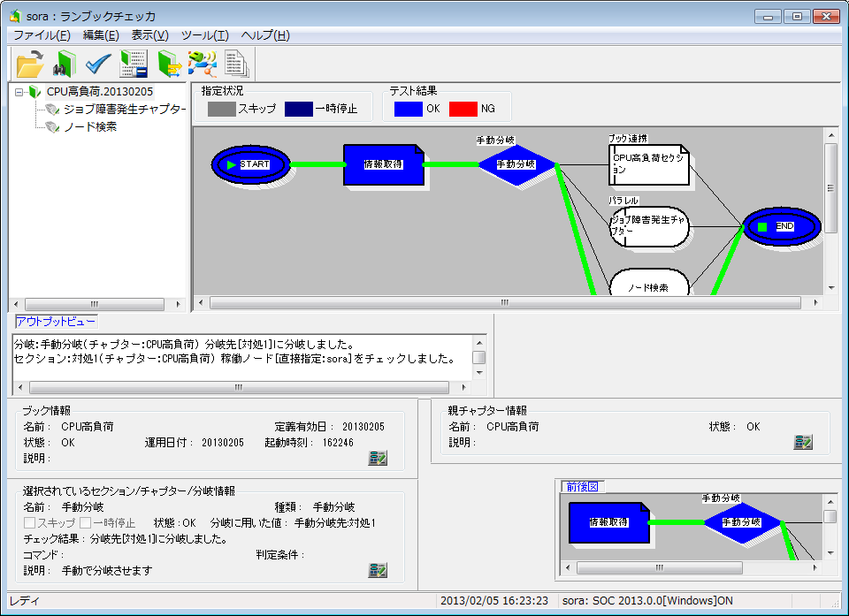Toggle the スキップ checkbox

(x=30, y=523)
